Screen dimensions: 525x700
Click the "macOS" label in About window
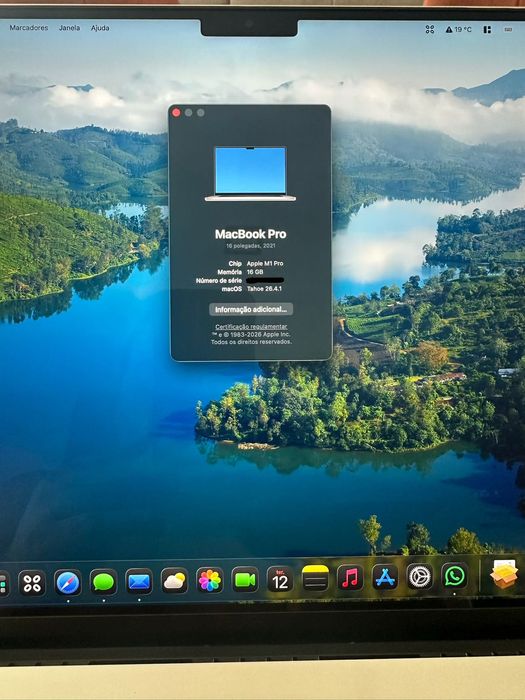232,289
